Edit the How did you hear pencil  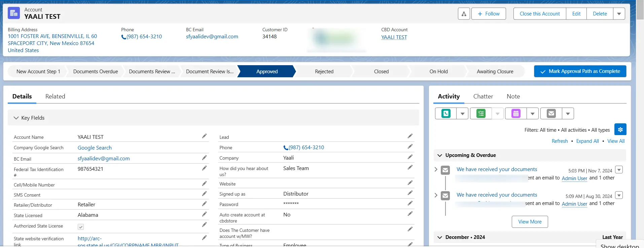pos(410,167)
